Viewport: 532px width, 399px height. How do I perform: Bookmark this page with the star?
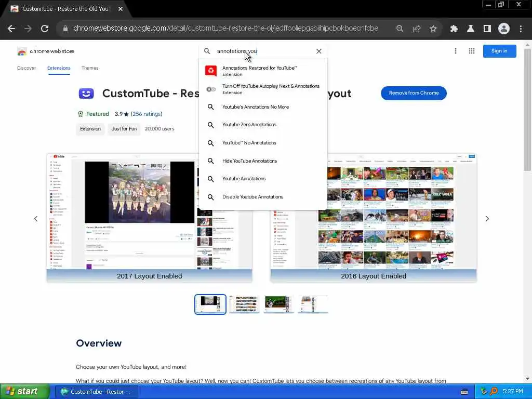point(433,29)
